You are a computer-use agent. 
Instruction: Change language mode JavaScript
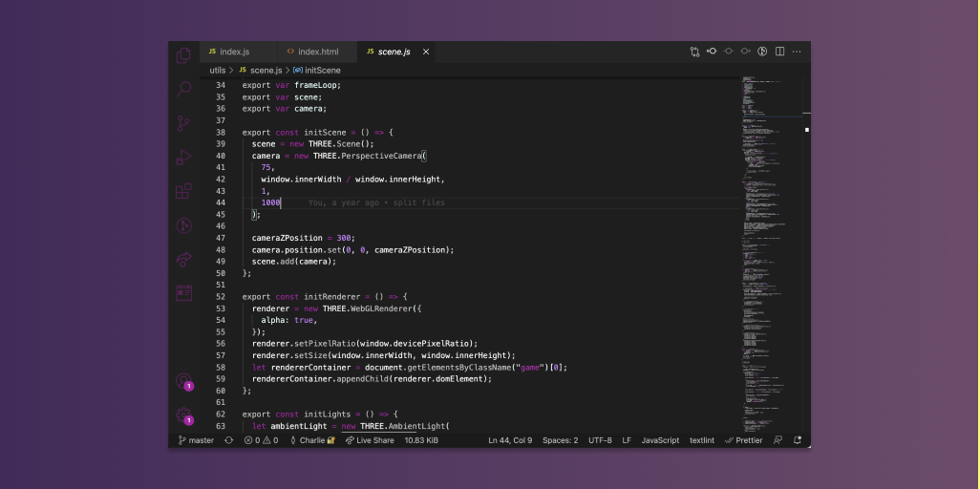pos(660,440)
